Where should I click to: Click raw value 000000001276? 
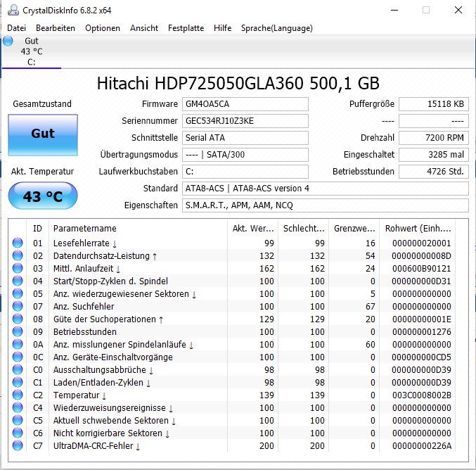point(422,332)
